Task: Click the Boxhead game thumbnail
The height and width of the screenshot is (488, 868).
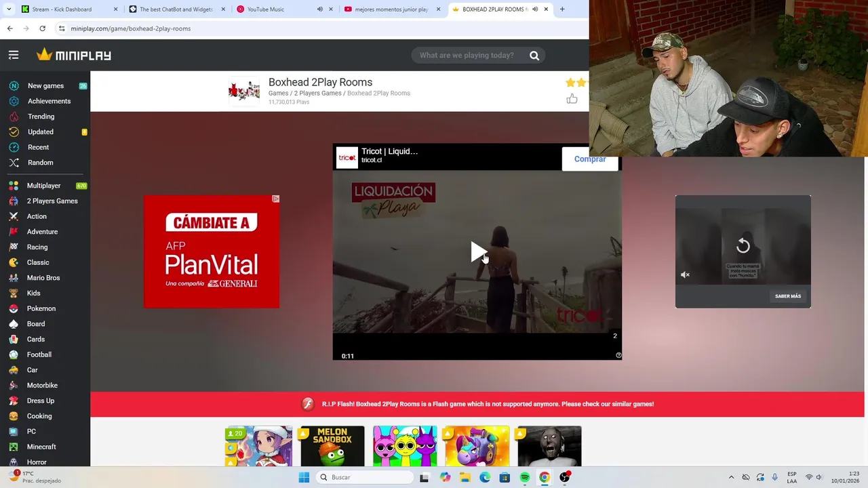Action: point(244,91)
